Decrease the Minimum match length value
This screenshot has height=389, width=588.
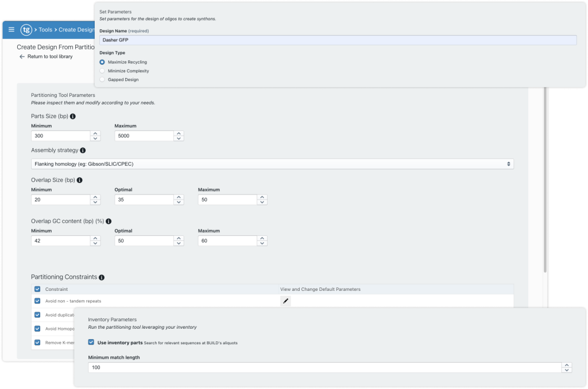(567, 369)
